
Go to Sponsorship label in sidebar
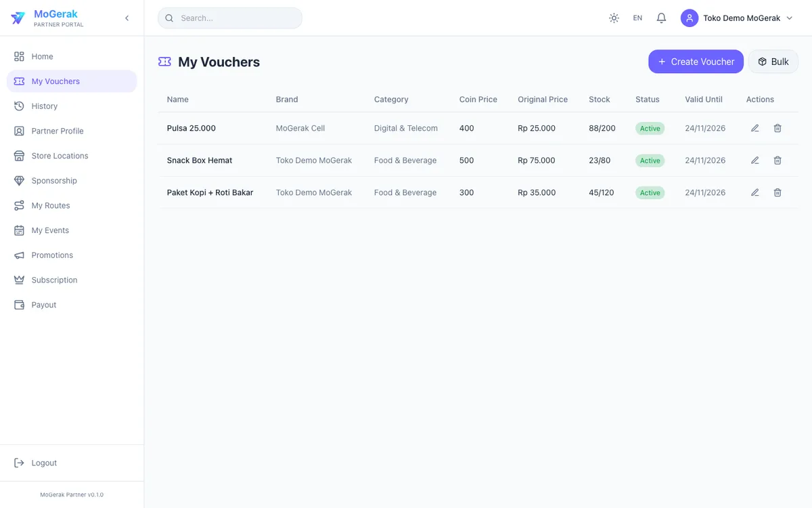pyautogui.click(x=54, y=181)
